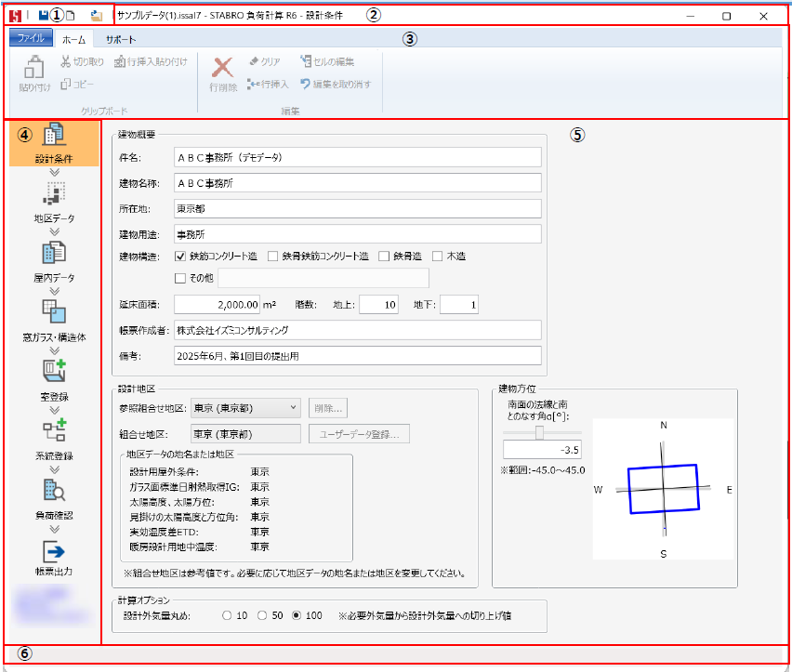Check the 鉄骨造 structure checkbox
Viewport: 792px width, 672px height.
point(385,256)
